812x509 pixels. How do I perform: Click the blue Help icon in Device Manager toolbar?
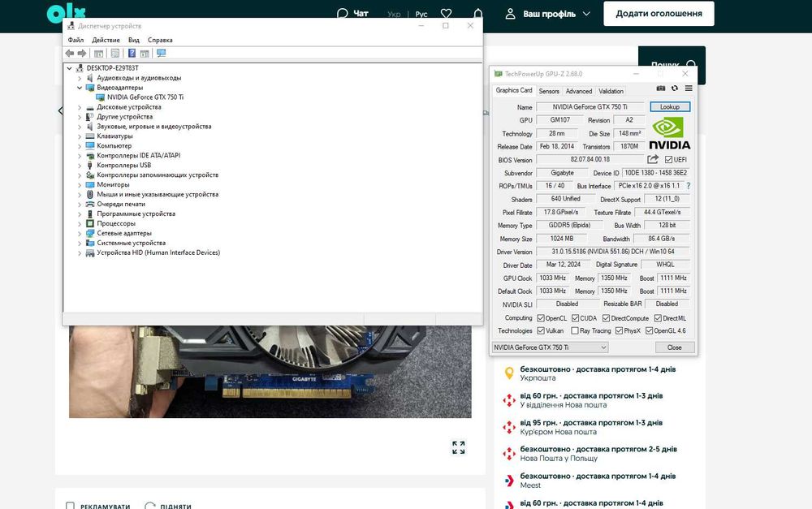132,54
